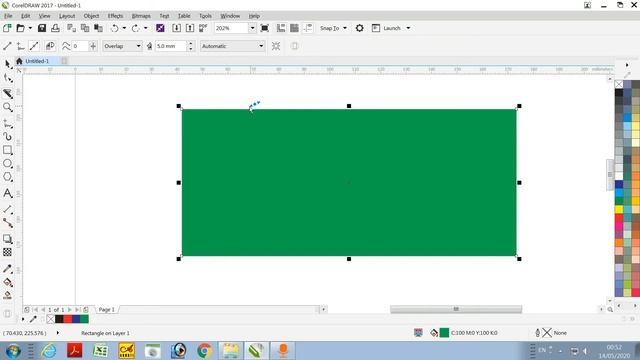Select the Shape edit tool

tap(8, 78)
